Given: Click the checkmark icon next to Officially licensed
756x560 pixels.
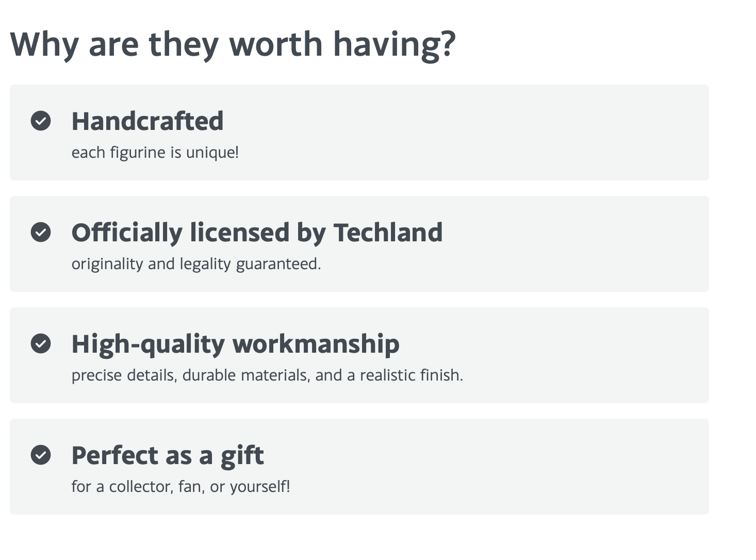Looking at the screenshot, I should pyautogui.click(x=41, y=232).
